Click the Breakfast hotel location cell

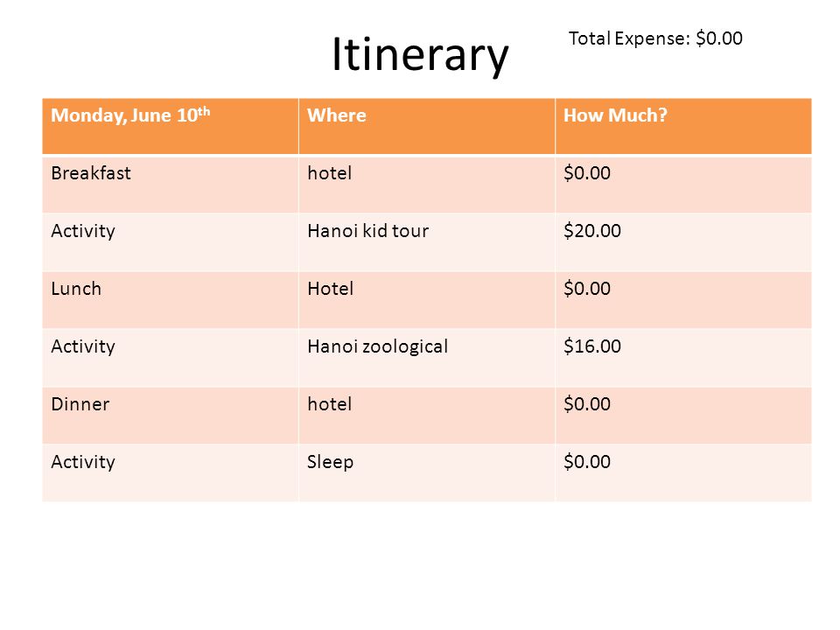point(427,185)
